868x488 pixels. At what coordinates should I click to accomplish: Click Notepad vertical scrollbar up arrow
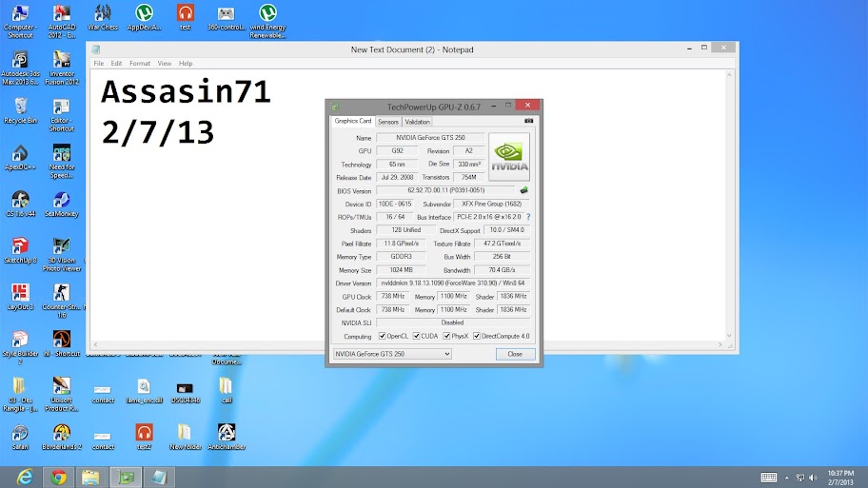click(x=729, y=75)
